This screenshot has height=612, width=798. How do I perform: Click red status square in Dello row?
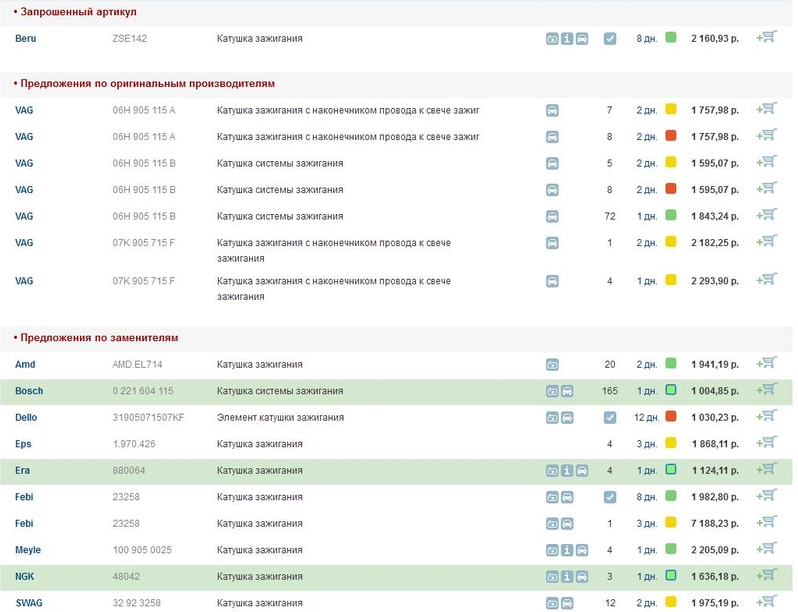(x=671, y=416)
